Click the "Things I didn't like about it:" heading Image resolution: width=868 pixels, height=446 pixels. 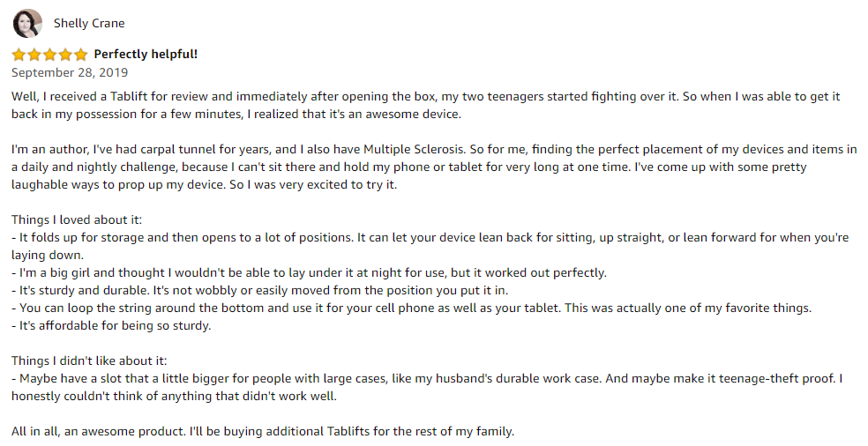(89, 361)
